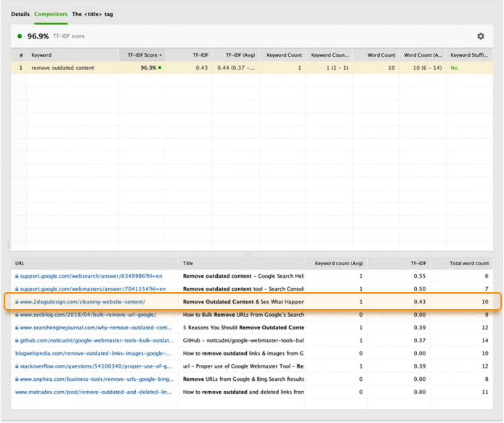Screen dimensions: 504x423
Task: Click the Word Count column header
Action: 381,55
